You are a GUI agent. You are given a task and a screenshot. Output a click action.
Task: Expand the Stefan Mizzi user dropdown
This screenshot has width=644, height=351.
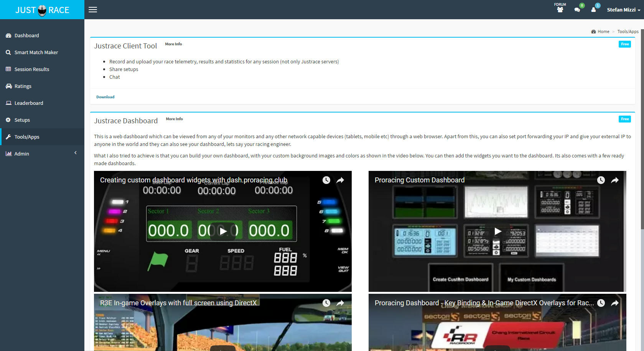tap(624, 10)
